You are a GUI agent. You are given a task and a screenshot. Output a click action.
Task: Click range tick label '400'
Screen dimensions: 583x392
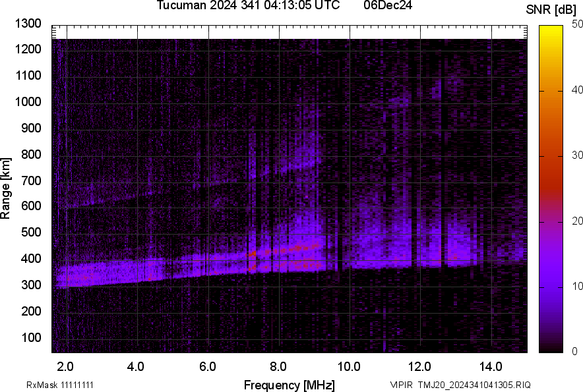click(31, 259)
